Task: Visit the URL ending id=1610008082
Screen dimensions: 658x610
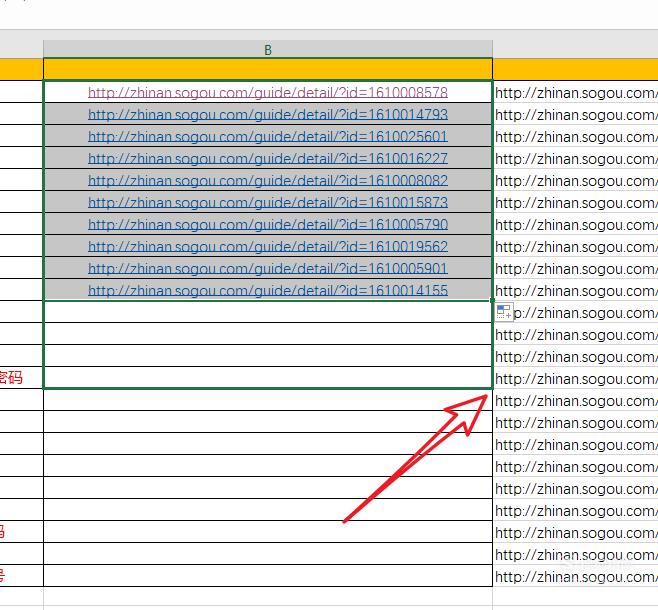Action: tap(268, 180)
